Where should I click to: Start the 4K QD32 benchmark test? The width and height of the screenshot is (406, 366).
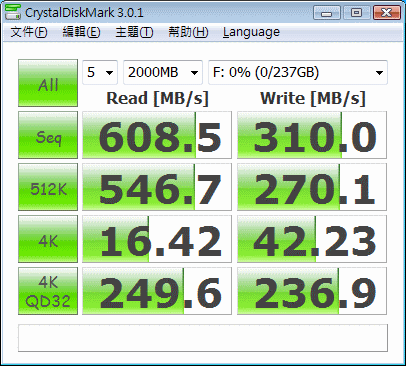[48, 291]
